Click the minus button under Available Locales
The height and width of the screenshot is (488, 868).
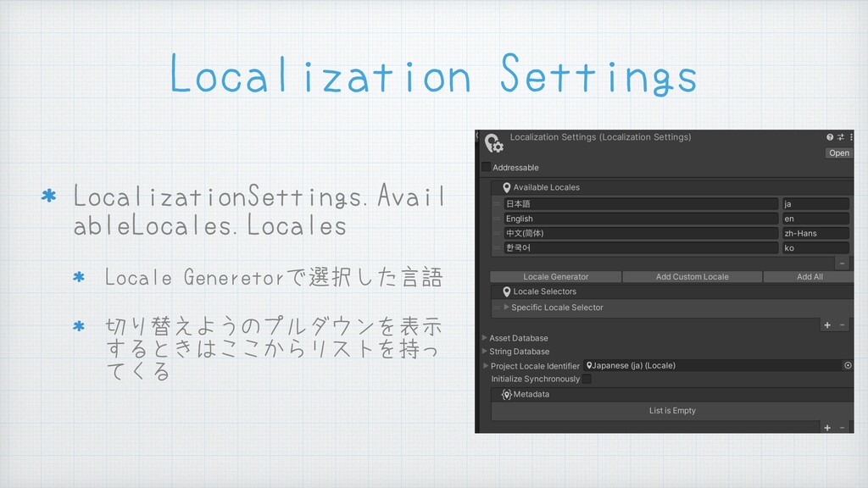coord(842,263)
